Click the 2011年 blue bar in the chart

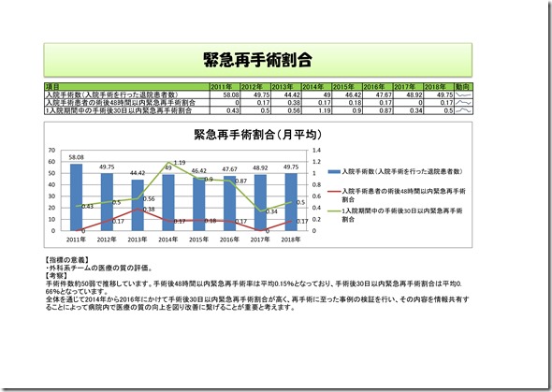tap(76, 197)
